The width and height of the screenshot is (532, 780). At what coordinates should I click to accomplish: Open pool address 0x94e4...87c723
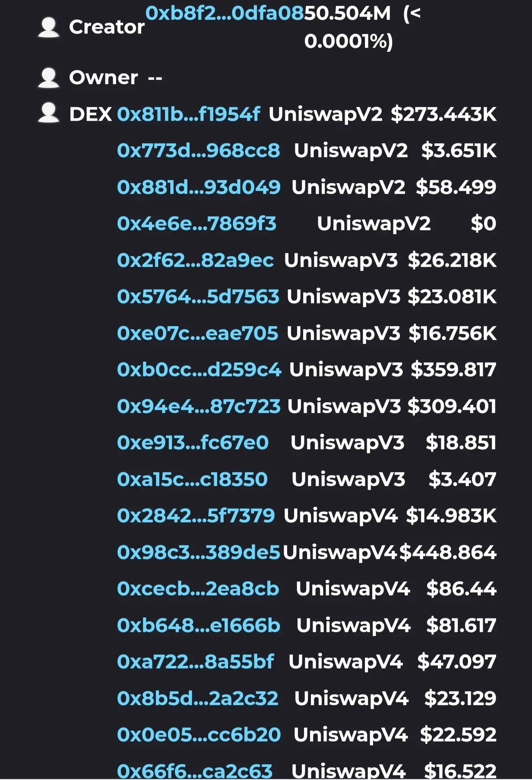(199, 407)
